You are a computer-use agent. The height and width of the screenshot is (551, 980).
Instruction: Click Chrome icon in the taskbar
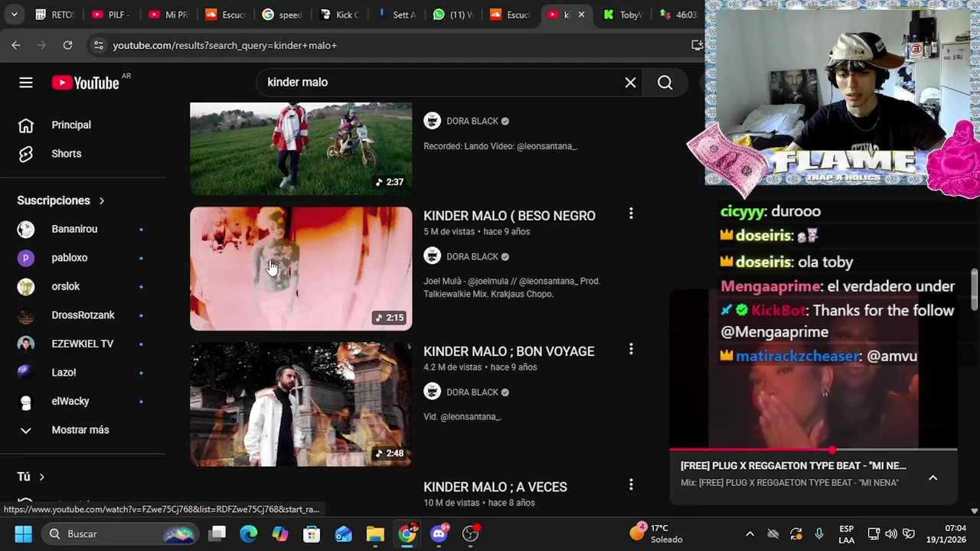407,533
